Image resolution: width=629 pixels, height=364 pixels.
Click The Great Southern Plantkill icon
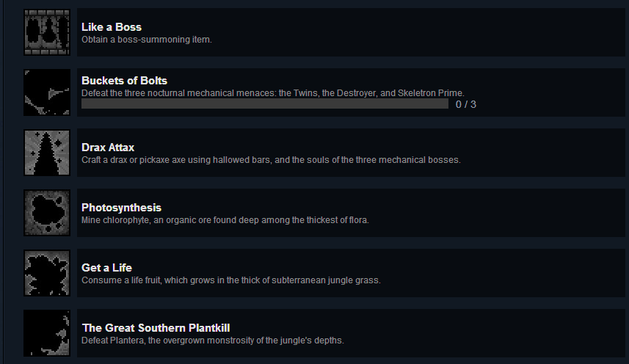(47, 333)
